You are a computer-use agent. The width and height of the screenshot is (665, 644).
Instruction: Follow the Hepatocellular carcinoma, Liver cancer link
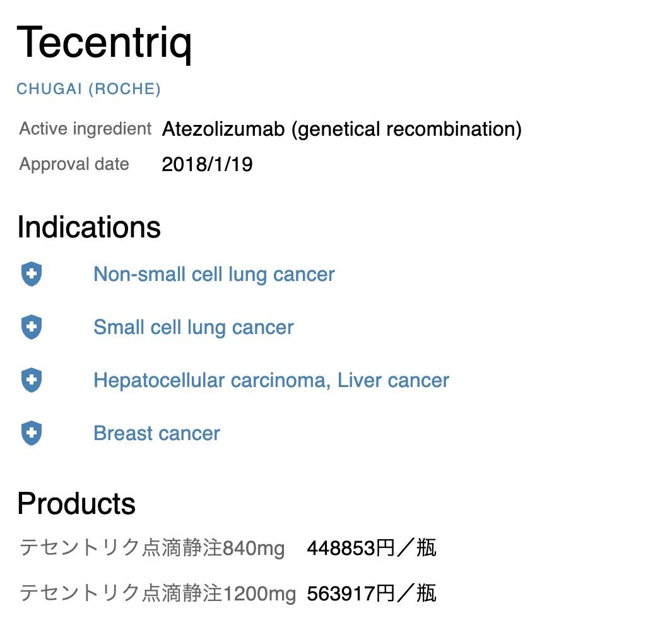(271, 381)
